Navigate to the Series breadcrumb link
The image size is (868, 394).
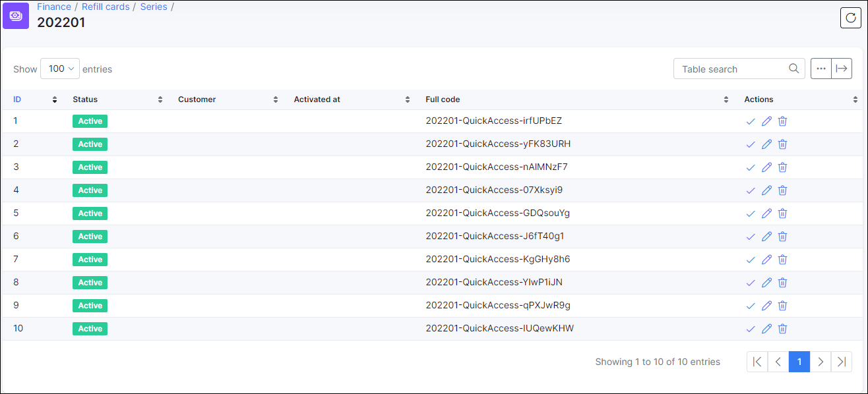(x=154, y=7)
